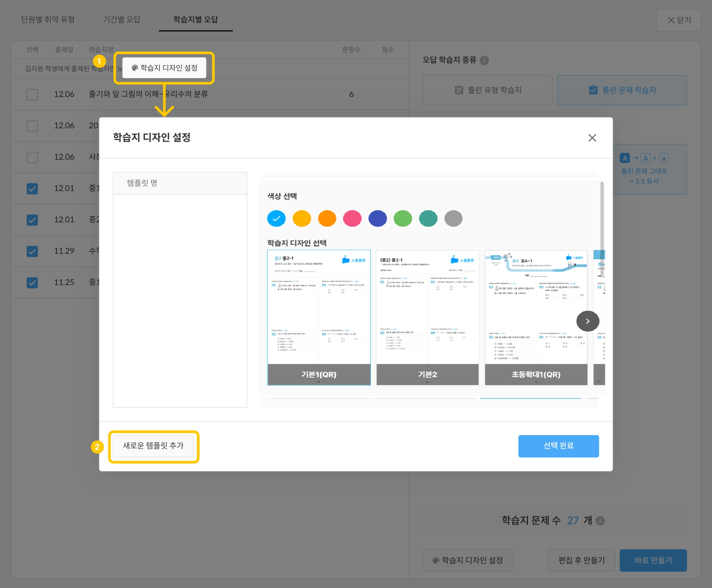Click info icon next to 오답 학습지 종류
The width and height of the screenshot is (712, 588).
click(484, 60)
